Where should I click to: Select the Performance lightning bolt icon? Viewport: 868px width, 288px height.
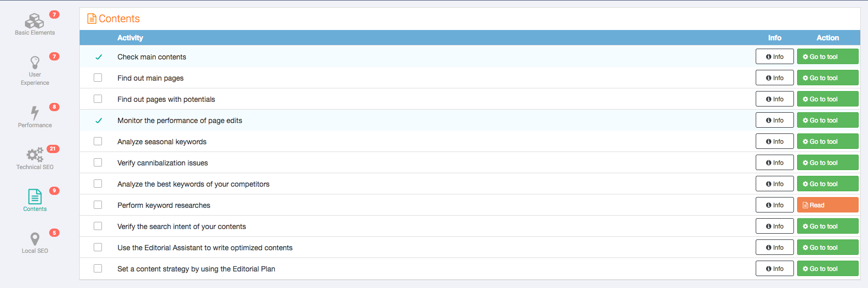(x=35, y=113)
